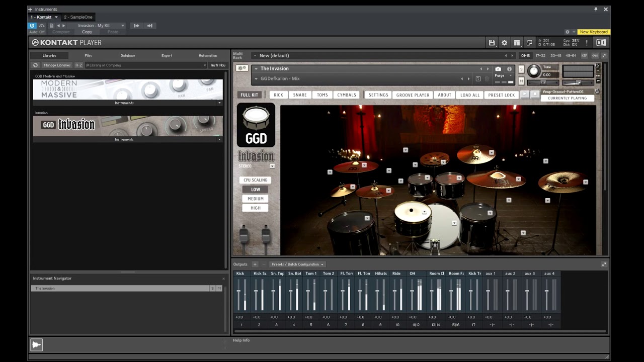Toggle Auto: Off automation mode

(37, 32)
